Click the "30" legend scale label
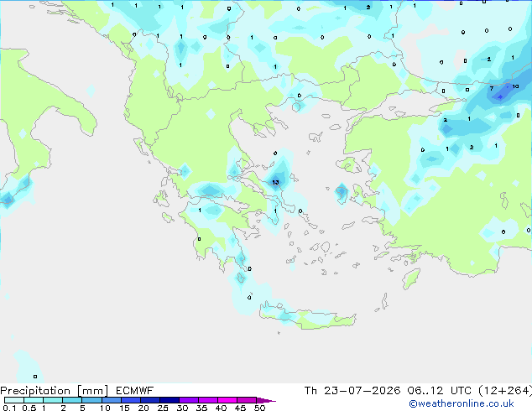Viewport: 532px width, 411px height. coord(182,408)
